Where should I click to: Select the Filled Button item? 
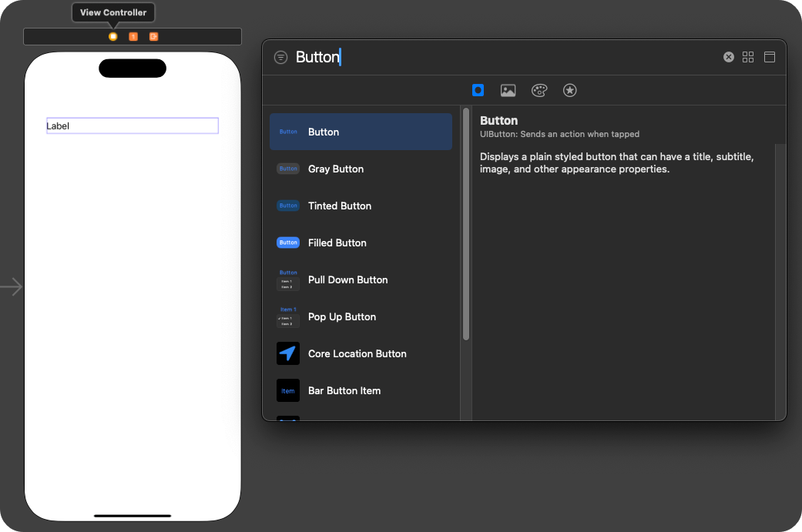coord(361,243)
